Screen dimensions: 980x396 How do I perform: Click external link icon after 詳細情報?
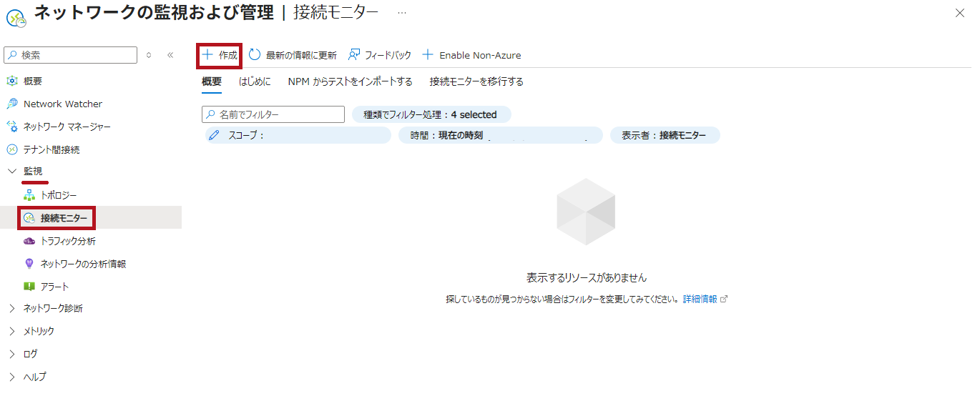point(724,299)
